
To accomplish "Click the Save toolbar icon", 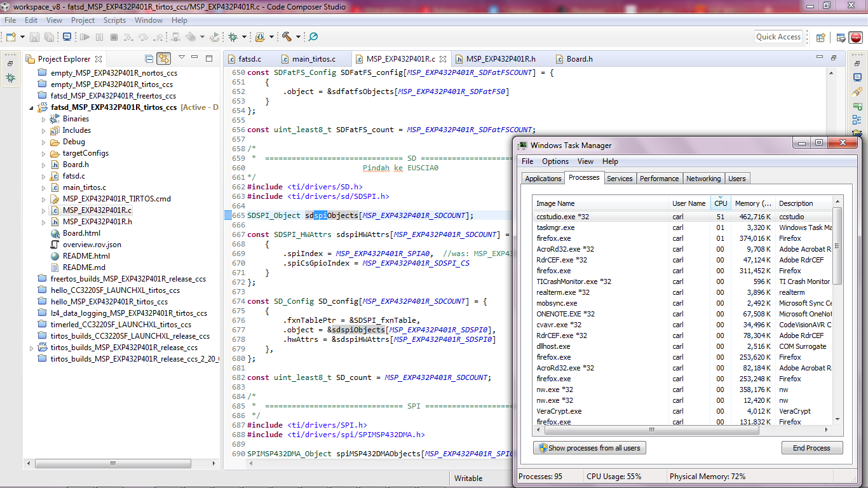I will click(34, 37).
